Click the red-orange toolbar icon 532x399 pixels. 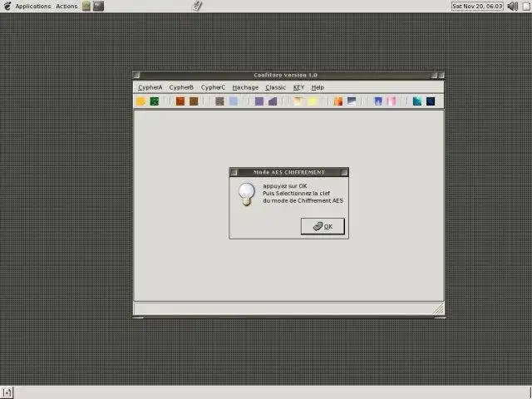tap(180, 101)
